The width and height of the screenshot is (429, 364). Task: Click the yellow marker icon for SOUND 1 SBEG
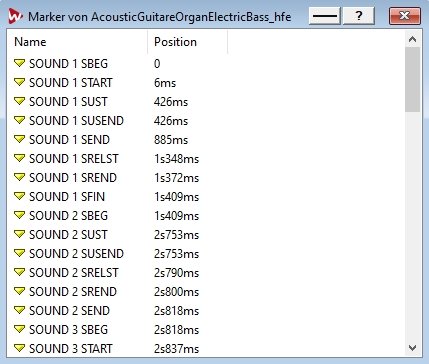(x=20, y=63)
